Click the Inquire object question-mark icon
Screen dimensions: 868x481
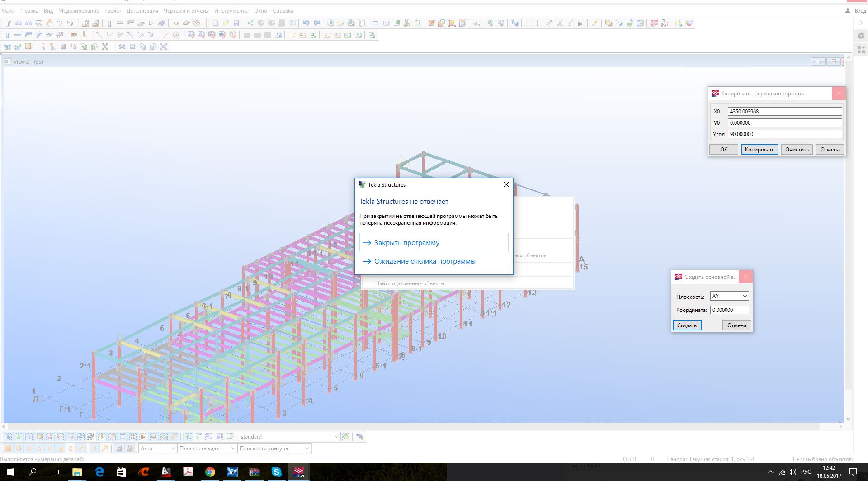[x=514, y=23]
